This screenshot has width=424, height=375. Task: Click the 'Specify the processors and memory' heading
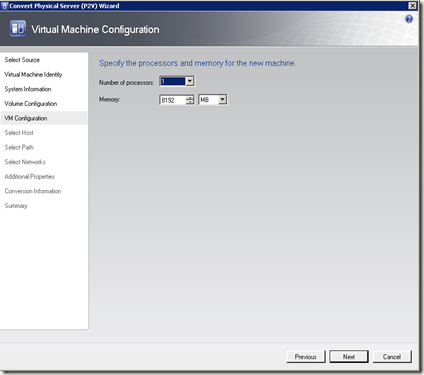pyautogui.click(x=197, y=63)
